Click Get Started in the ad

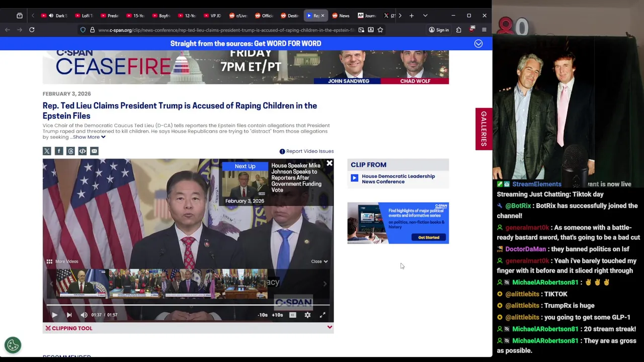coord(429,237)
